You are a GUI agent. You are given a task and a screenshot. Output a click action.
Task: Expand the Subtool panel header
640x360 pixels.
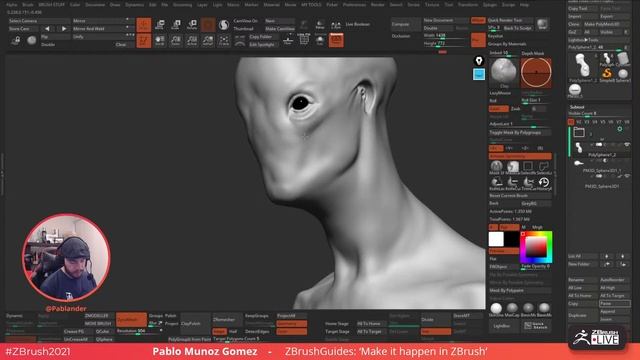coord(577,107)
